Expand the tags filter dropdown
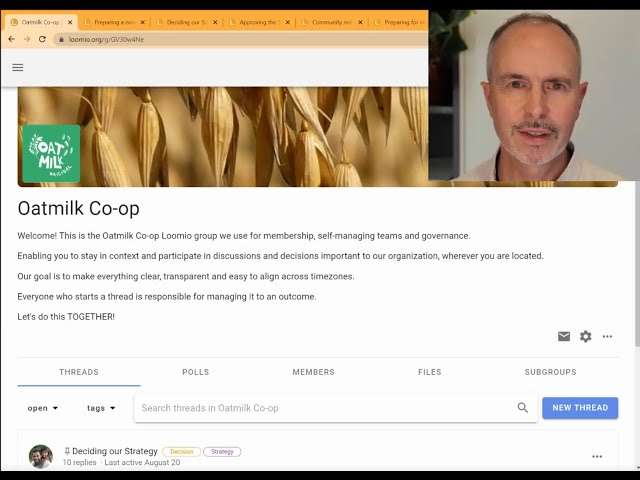Image resolution: width=640 pixels, height=480 pixels. click(x=101, y=408)
